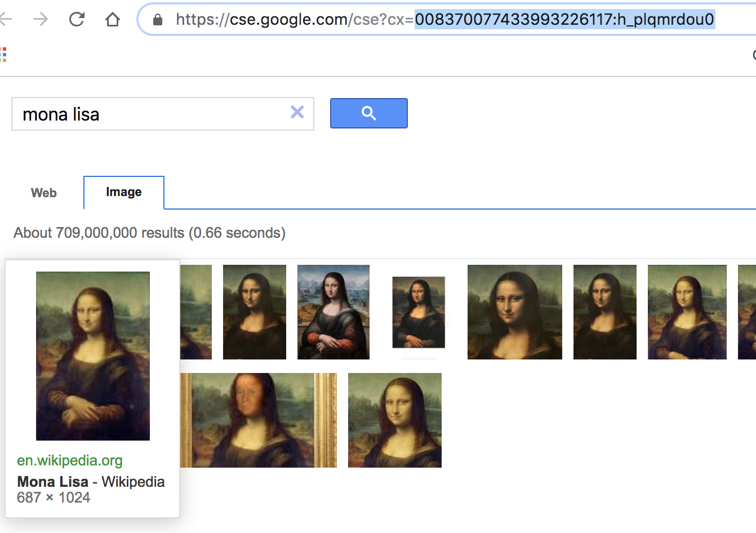This screenshot has width=756, height=533.
Task: Click 'About 709,000,000 results' text
Action: pos(99,233)
